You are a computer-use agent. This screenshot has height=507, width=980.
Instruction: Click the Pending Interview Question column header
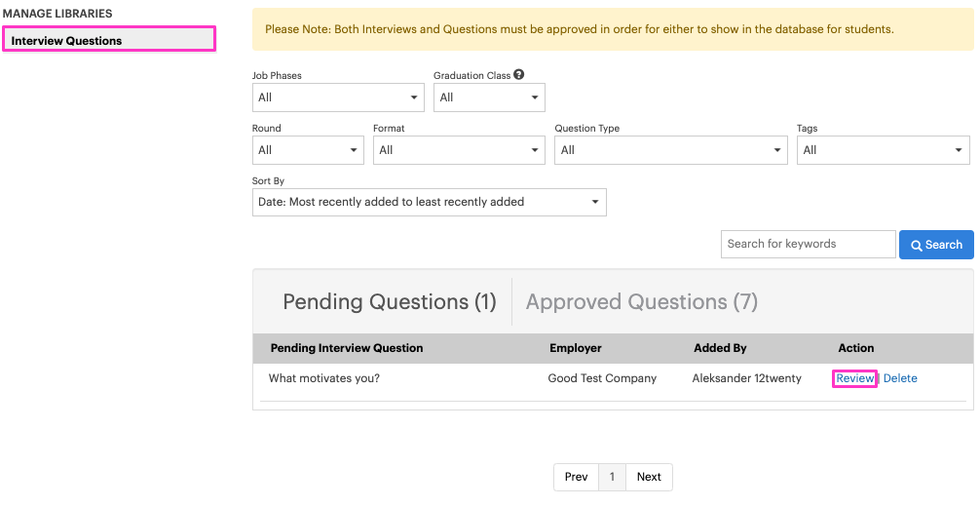tap(347, 348)
